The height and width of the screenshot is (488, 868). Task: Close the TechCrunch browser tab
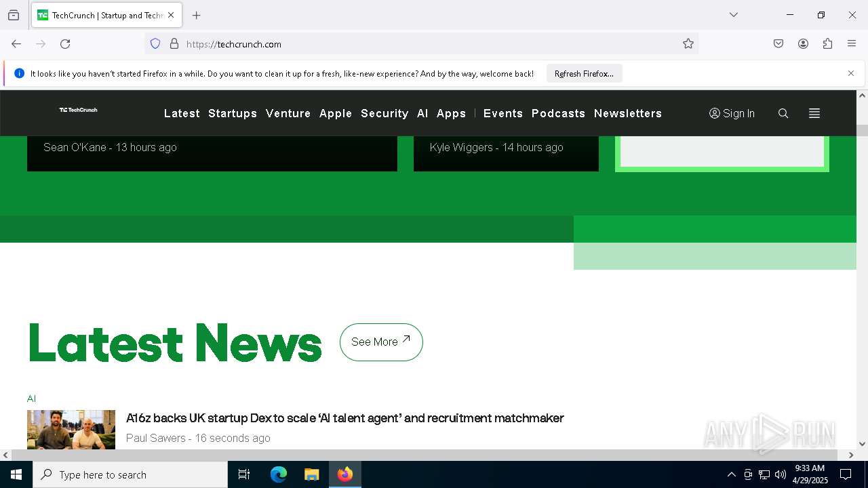click(171, 15)
